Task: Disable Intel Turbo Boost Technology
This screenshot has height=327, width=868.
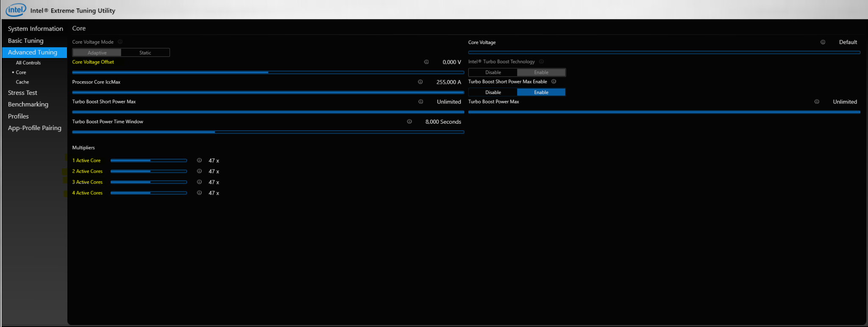Action: click(x=493, y=72)
